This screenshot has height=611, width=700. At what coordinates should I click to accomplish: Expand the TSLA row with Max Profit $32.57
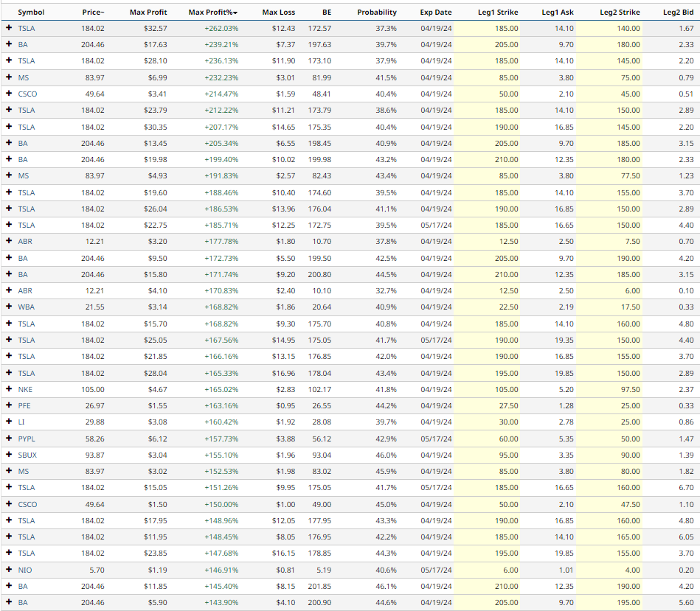9,28
